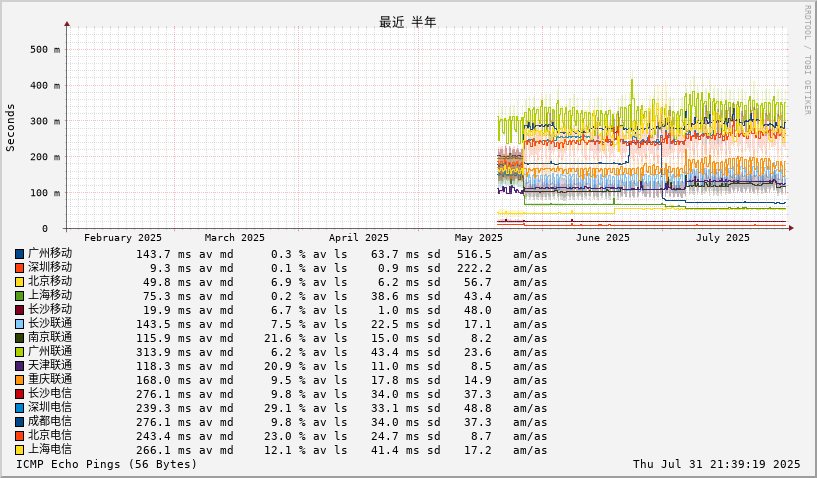This screenshot has height=478, width=817.
Task: Click the 成都电信 legend color swatch
Action: point(19,423)
